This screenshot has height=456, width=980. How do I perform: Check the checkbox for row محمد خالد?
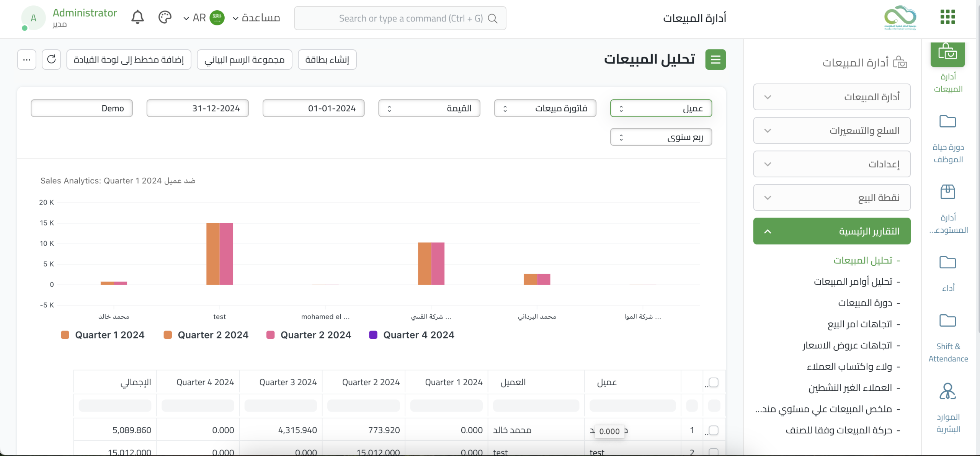(x=713, y=430)
